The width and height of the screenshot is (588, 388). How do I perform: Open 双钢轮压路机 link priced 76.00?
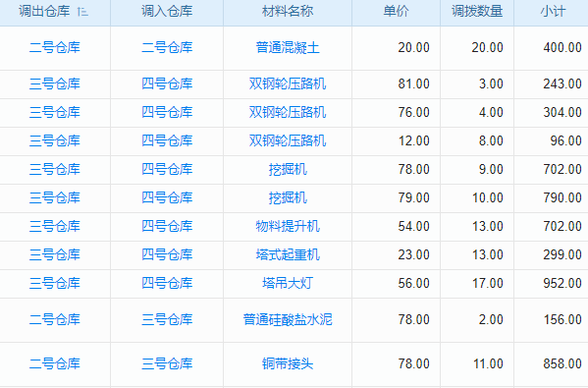[288, 112]
